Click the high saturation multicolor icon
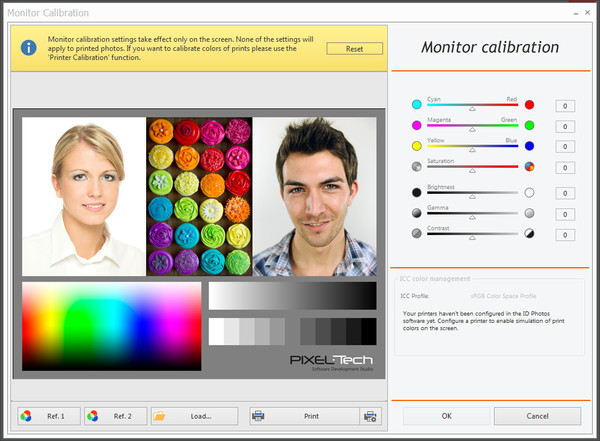Image resolution: width=600 pixels, height=441 pixels. point(529,167)
